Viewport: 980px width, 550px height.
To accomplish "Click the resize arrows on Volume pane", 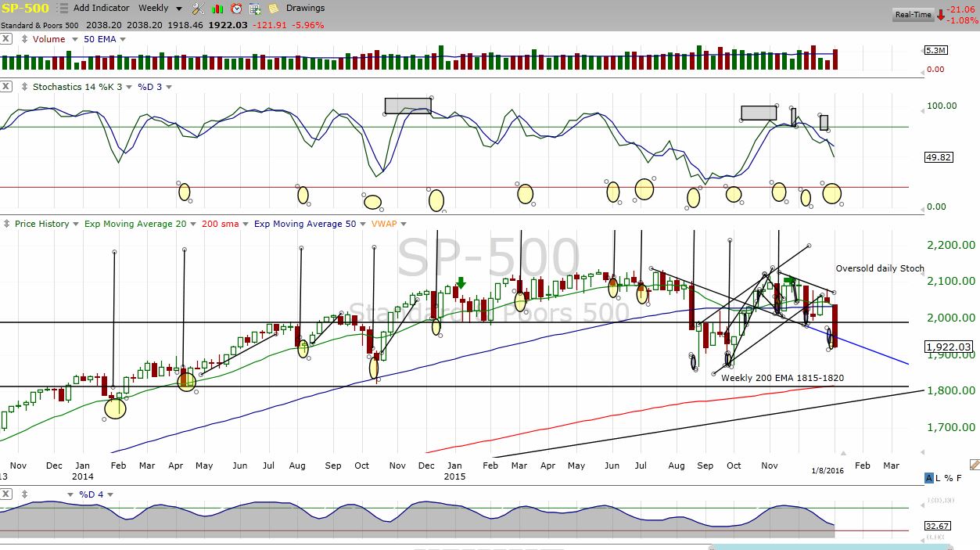I will coord(24,39).
